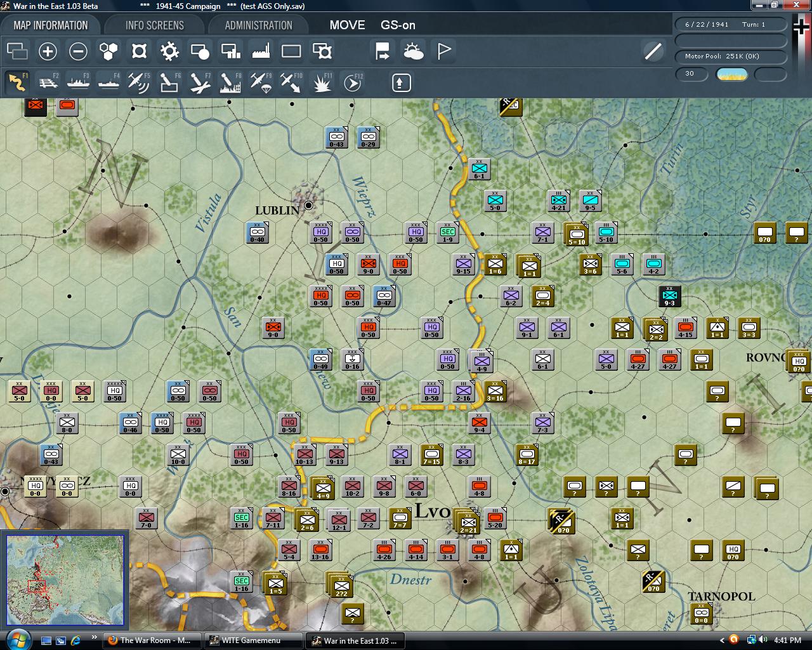This screenshot has height=650, width=812.
Task: Select the F9 air transport parachute icon
Action: coord(261,83)
